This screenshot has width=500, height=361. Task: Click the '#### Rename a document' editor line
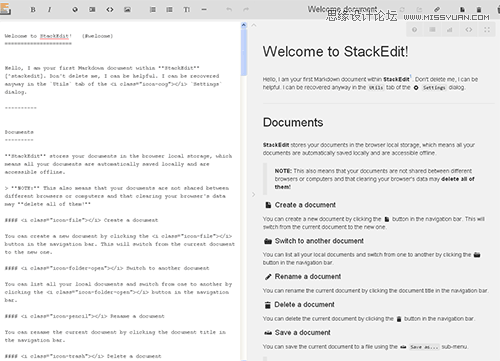(85, 316)
